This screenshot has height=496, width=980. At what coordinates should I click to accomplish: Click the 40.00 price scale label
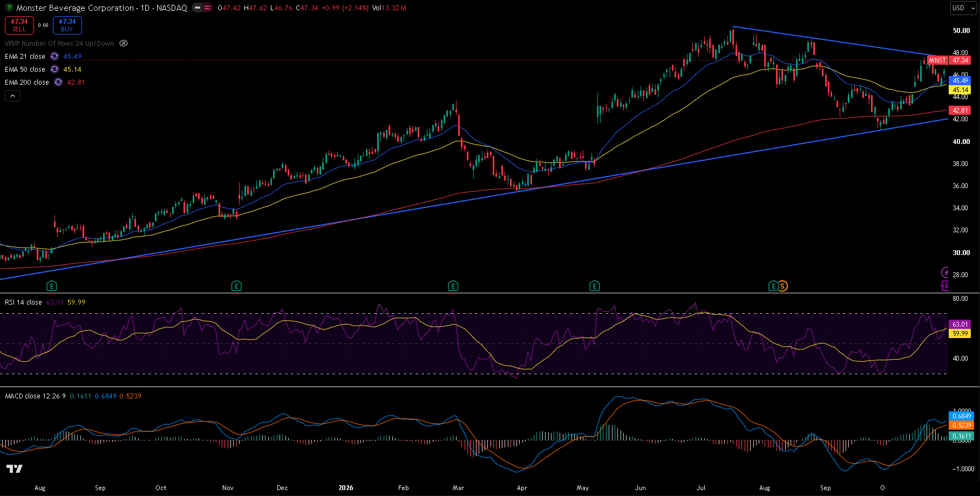961,142
